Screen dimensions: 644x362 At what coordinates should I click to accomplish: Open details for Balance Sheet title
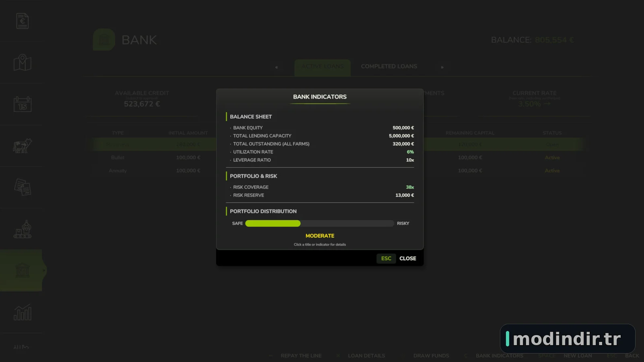click(251, 117)
